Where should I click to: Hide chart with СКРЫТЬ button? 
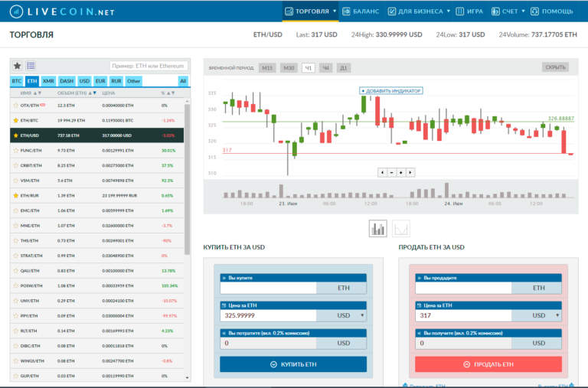click(x=555, y=67)
